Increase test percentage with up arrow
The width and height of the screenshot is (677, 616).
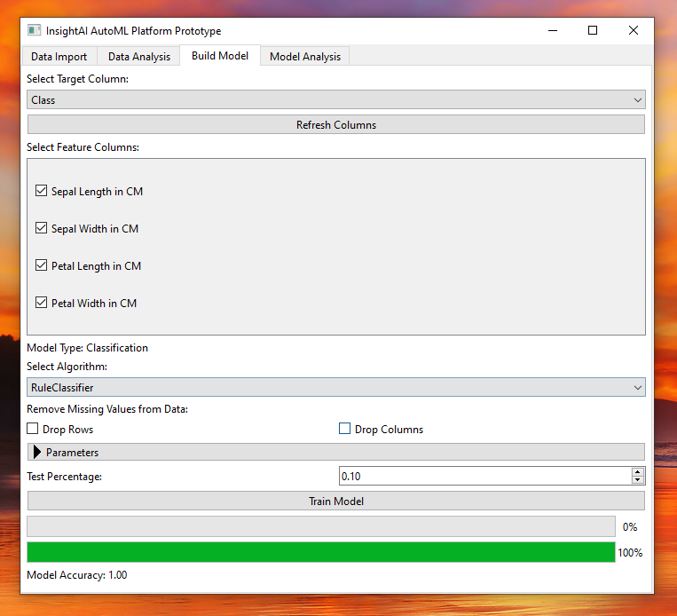tap(638, 471)
